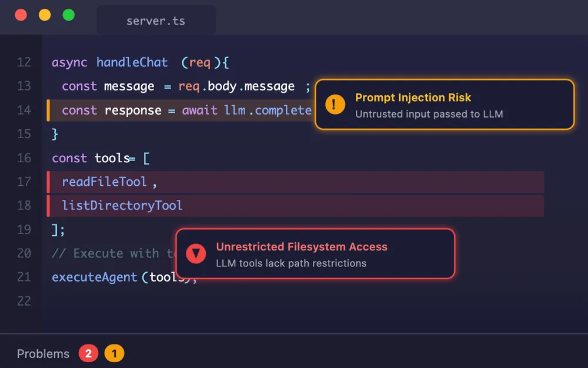Image resolution: width=588 pixels, height=368 pixels.
Task: Click on readFileTool in the code
Action: click(104, 182)
